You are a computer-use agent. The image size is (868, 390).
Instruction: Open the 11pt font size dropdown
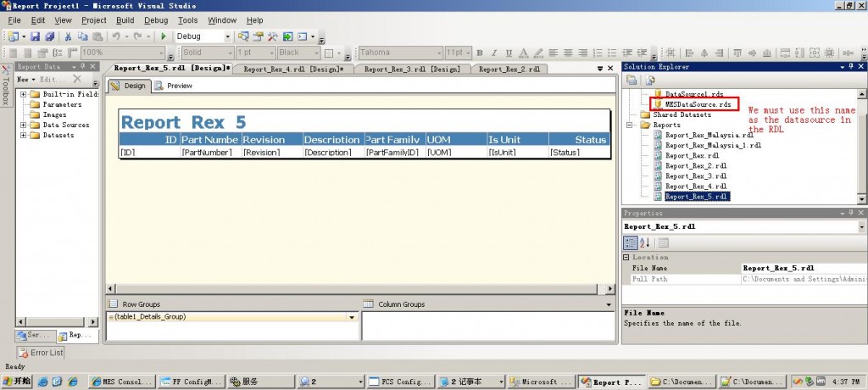468,53
